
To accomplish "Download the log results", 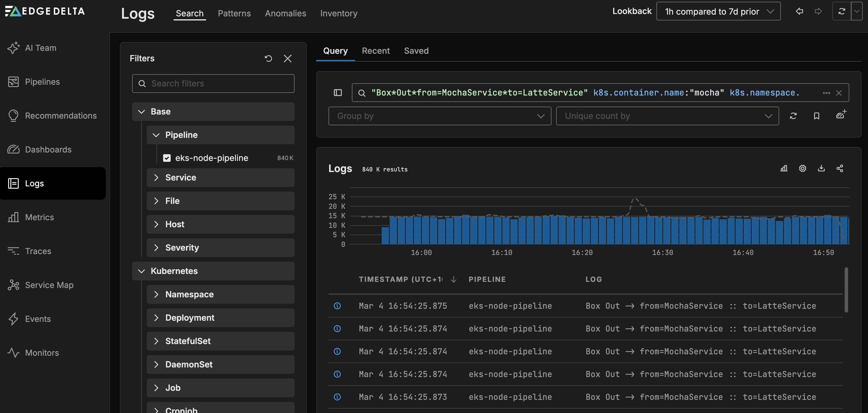I will tap(821, 168).
